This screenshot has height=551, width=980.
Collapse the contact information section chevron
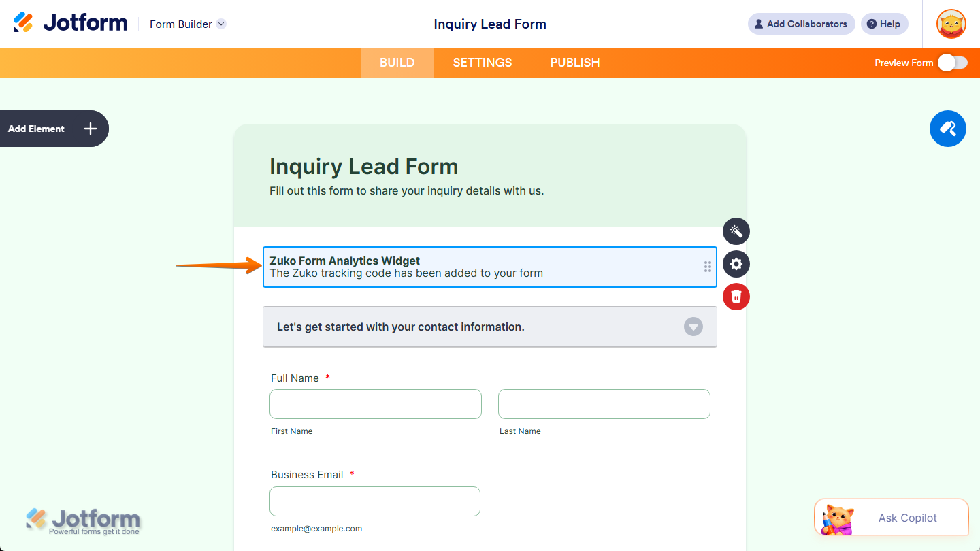(x=693, y=327)
